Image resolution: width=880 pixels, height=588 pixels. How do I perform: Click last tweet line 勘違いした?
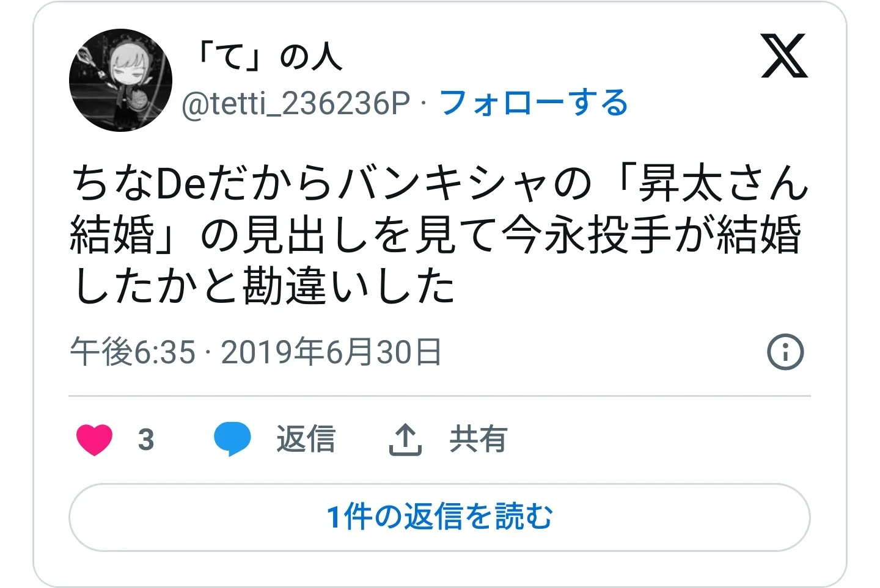click(263, 286)
